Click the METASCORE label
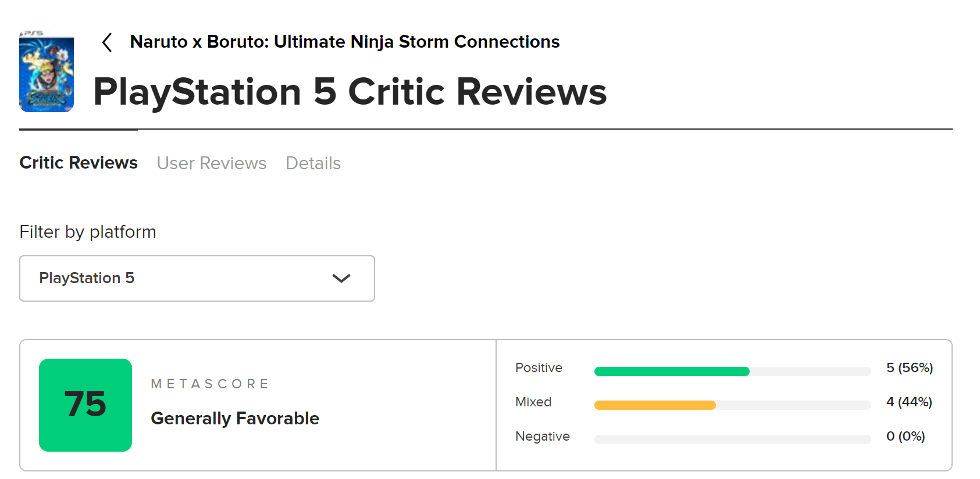 [210, 384]
